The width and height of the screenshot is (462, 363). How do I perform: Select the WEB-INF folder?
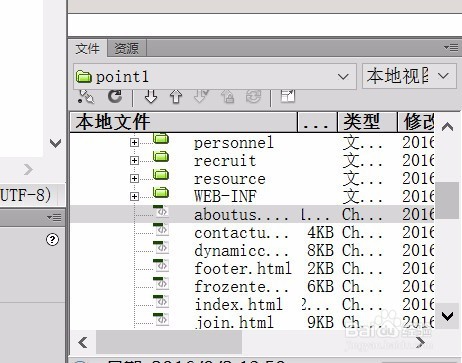(225, 197)
